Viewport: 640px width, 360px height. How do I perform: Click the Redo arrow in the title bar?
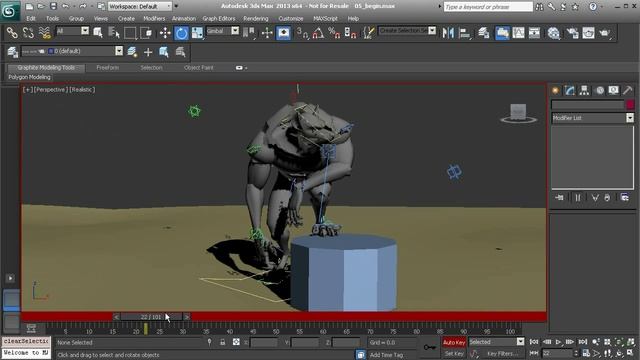(83, 6)
